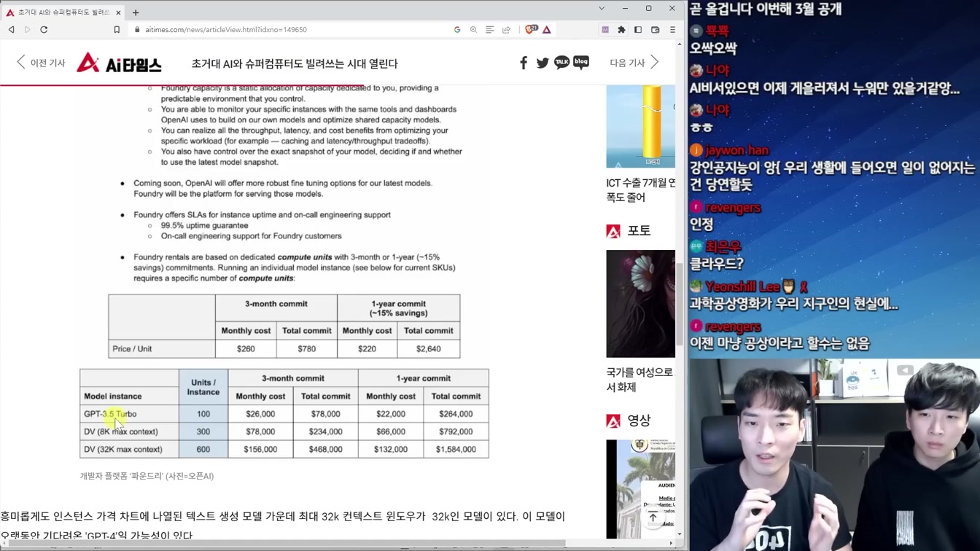Viewport: 980px width, 551px height.
Task: Click the yellow bar chart thumbnail
Action: coord(641,126)
